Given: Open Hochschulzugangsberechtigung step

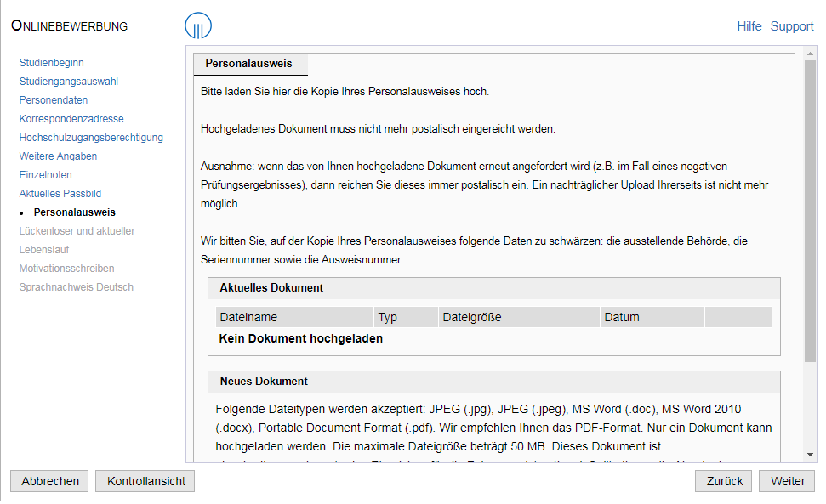Looking at the screenshot, I should coord(91,138).
